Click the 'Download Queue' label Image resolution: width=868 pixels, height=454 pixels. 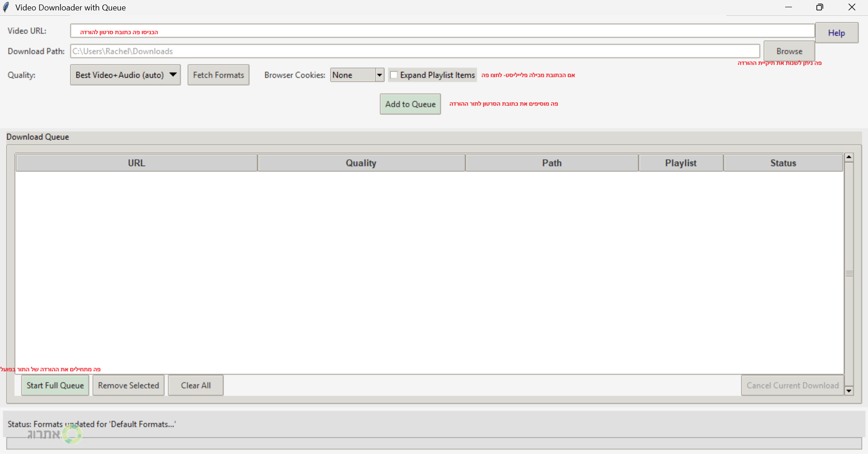tap(38, 137)
